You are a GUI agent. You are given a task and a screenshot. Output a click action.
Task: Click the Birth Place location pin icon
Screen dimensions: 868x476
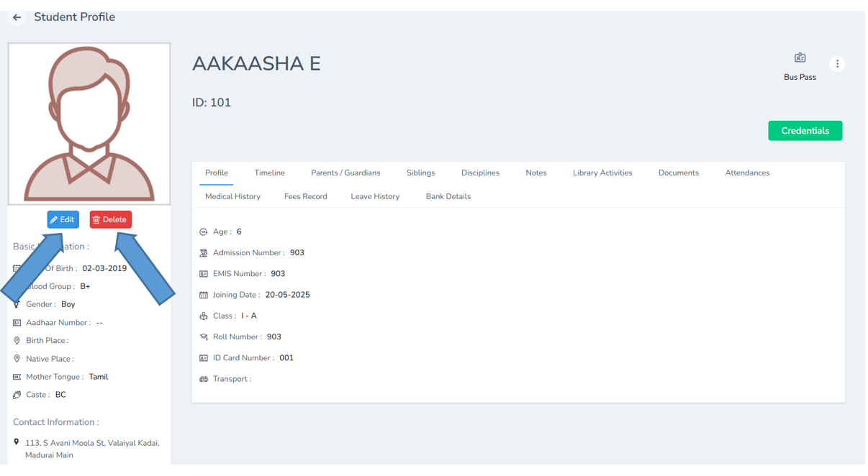[16, 340]
